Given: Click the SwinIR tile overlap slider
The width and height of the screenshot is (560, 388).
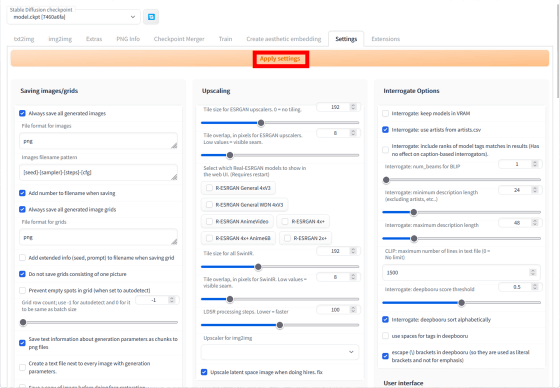Looking at the screenshot, I should coord(280,299).
